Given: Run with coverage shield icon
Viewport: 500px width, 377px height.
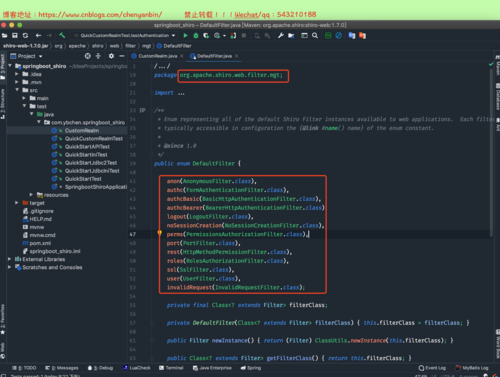Looking at the screenshot, I should pos(206,35).
